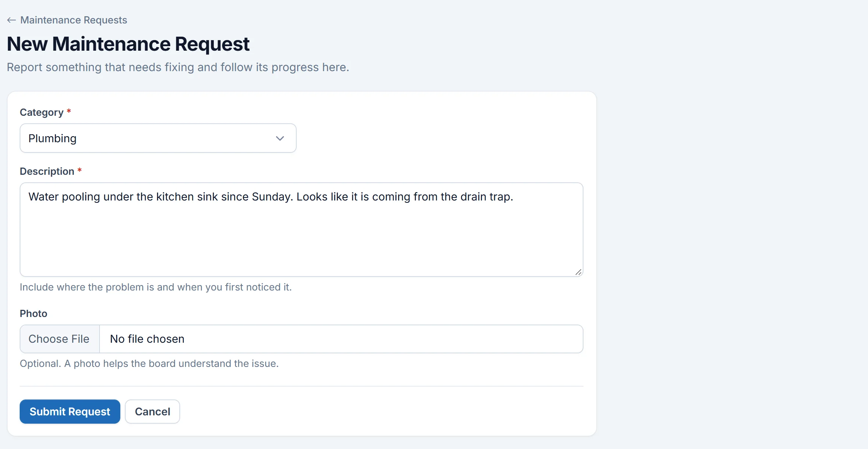Click the hint under Description field
The image size is (868, 449).
156,287
